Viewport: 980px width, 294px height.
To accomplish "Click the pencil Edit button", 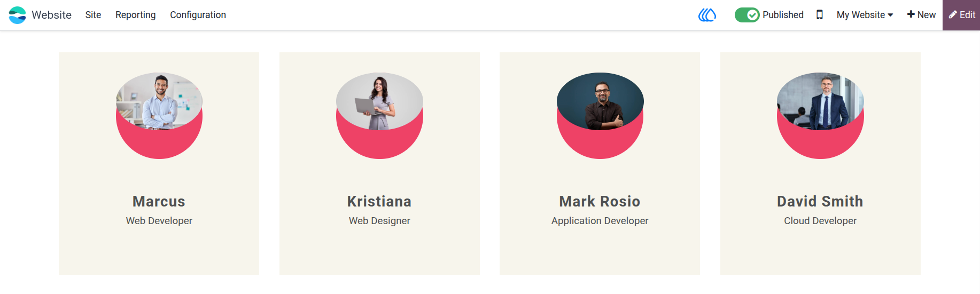I will click(961, 15).
